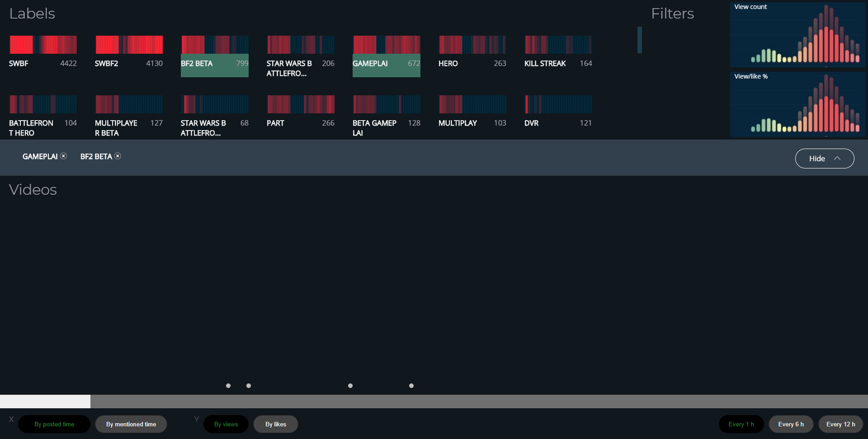
Task: Sort X axis by mentioned time
Action: pyautogui.click(x=131, y=424)
